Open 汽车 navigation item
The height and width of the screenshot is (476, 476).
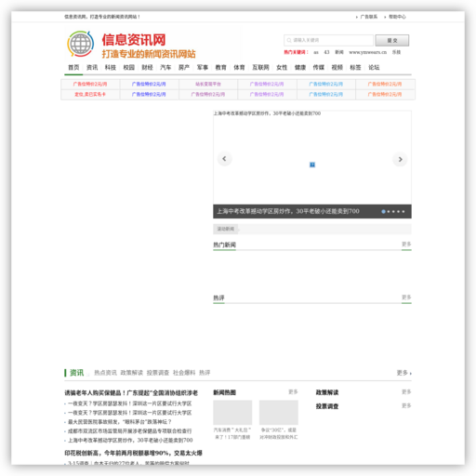pos(165,67)
